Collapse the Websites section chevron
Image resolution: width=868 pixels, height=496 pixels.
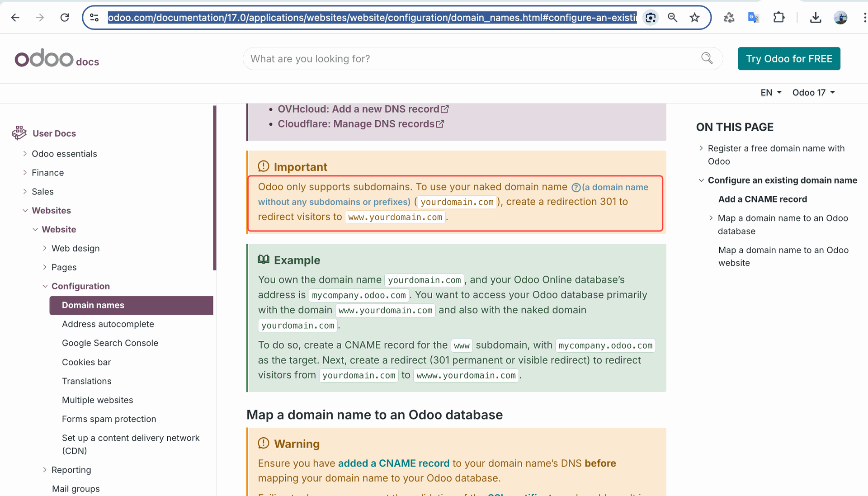pos(25,211)
